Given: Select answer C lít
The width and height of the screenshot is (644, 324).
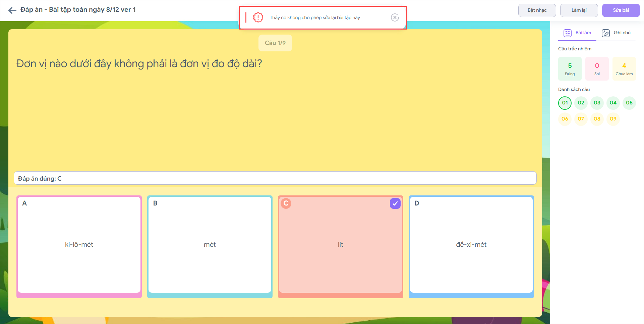Looking at the screenshot, I should click(x=341, y=247).
